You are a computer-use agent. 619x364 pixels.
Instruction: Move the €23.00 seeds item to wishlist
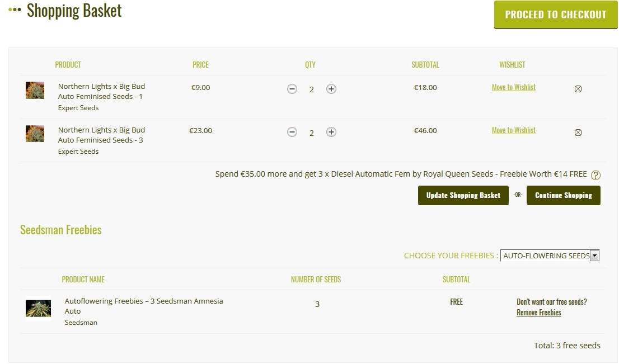click(513, 130)
